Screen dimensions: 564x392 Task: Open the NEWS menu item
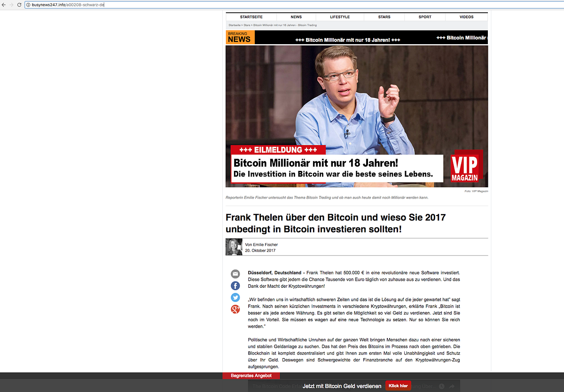click(296, 17)
